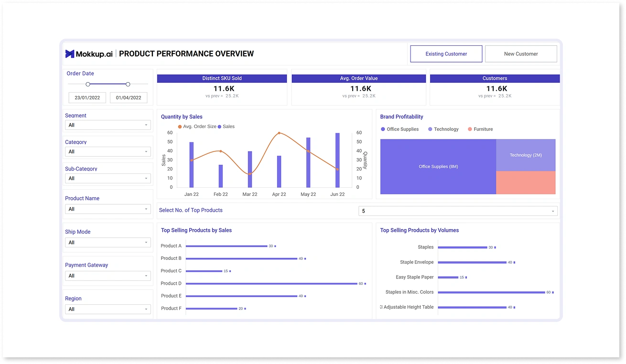The image size is (626, 364).
Task: Click the Quantity by Sales chart title
Action: (182, 117)
